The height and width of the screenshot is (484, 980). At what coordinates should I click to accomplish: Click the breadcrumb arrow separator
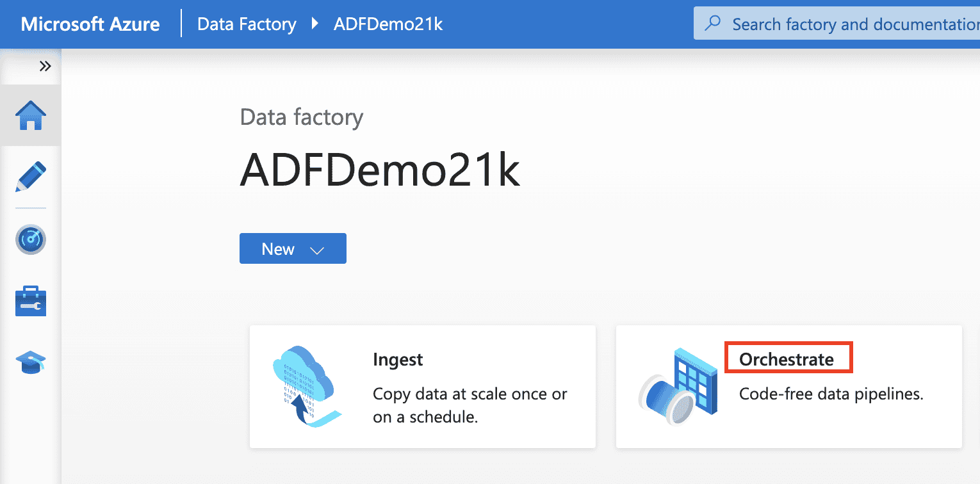click(314, 24)
